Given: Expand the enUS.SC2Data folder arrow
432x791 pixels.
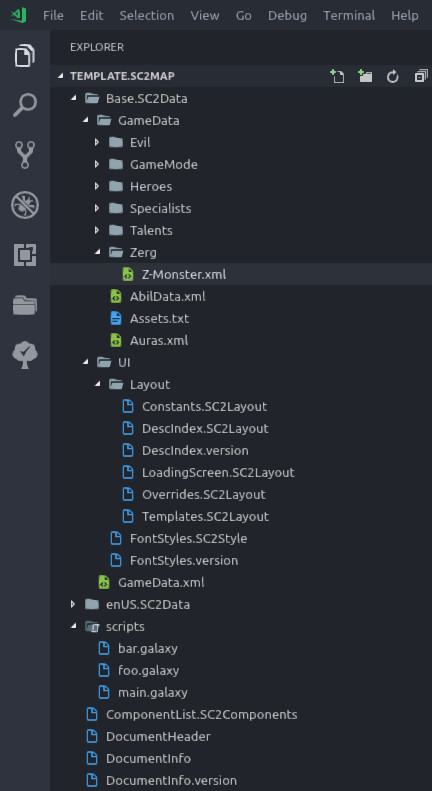Looking at the screenshot, I should [73, 604].
